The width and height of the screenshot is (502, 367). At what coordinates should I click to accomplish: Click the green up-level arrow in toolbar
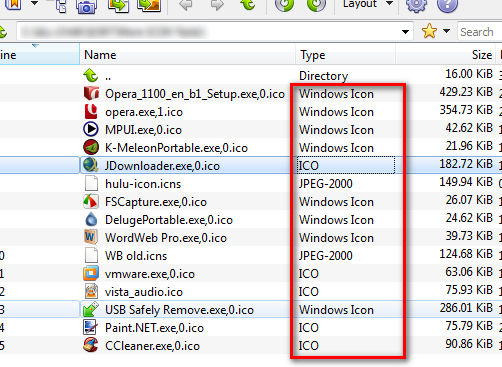click(248, 4)
